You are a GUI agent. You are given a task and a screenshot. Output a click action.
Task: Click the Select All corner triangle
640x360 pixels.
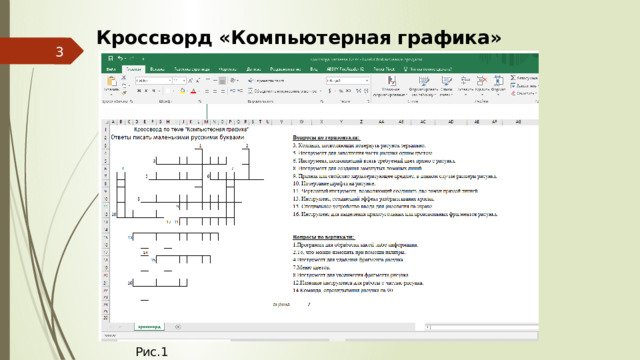(x=106, y=122)
